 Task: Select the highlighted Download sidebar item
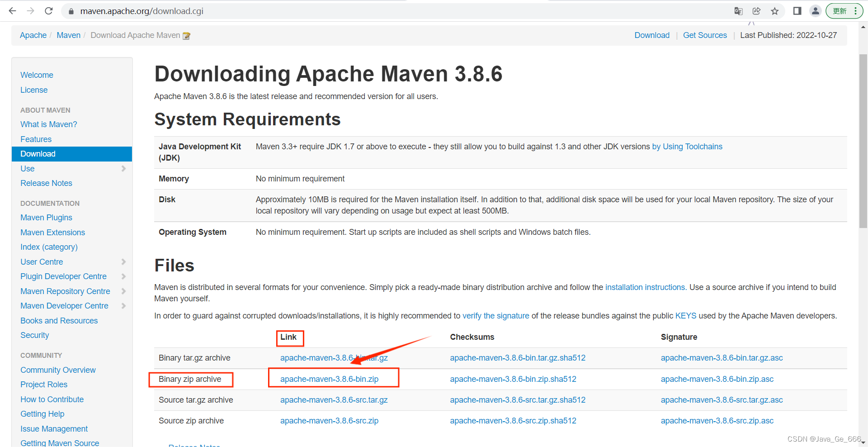[72, 154]
